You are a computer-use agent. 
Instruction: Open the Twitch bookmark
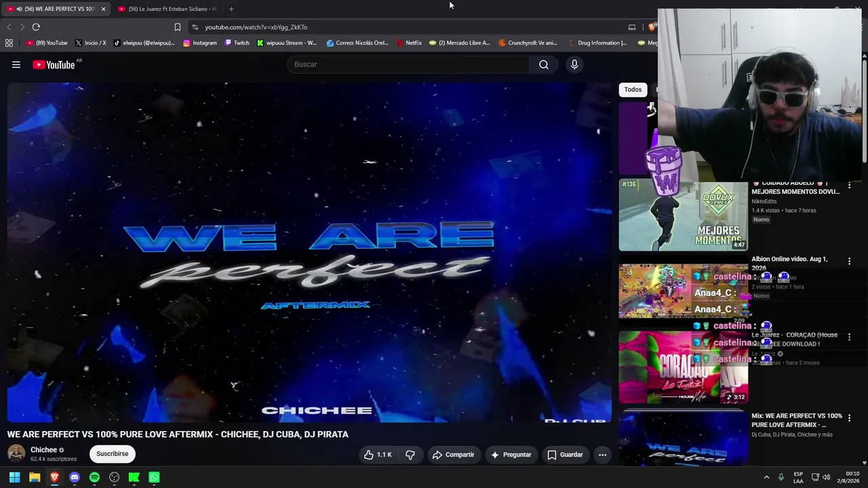pos(237,43)
